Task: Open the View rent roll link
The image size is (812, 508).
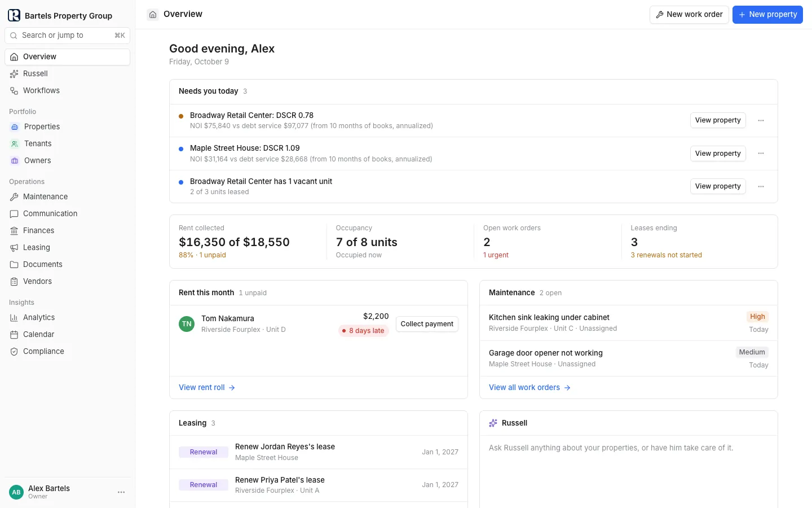Action: click(x=207, y=388)
